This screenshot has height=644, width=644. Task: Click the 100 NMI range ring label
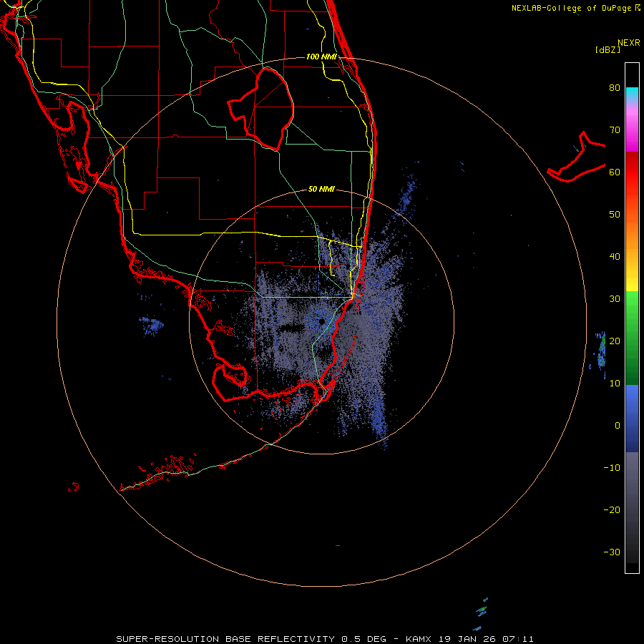321,57
